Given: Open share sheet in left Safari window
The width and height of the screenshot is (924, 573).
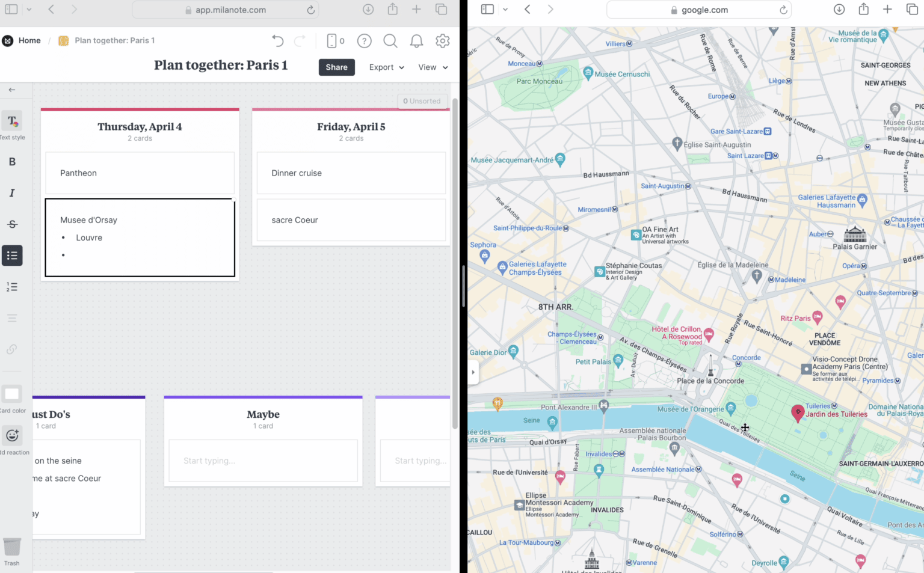Looking at the screenshot, I should (x=393, y=9).
